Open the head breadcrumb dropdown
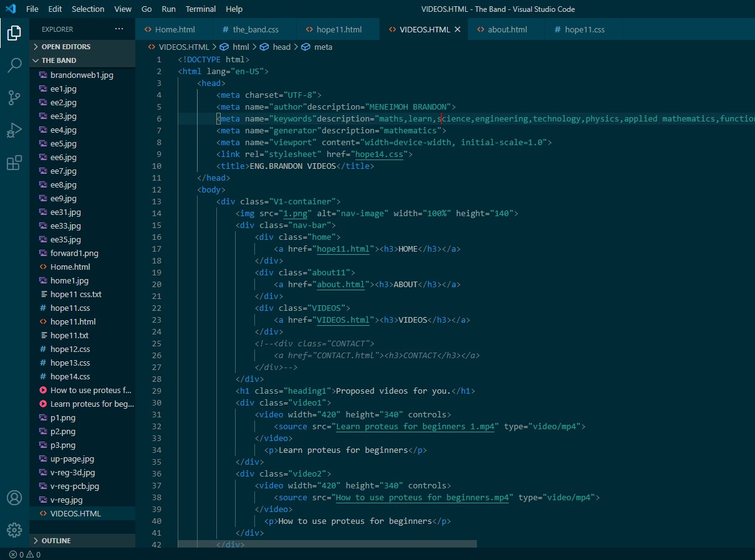Image resolution: width=755 pixels, height=560 pixels. pyautogui.click(x=282, y=47)
